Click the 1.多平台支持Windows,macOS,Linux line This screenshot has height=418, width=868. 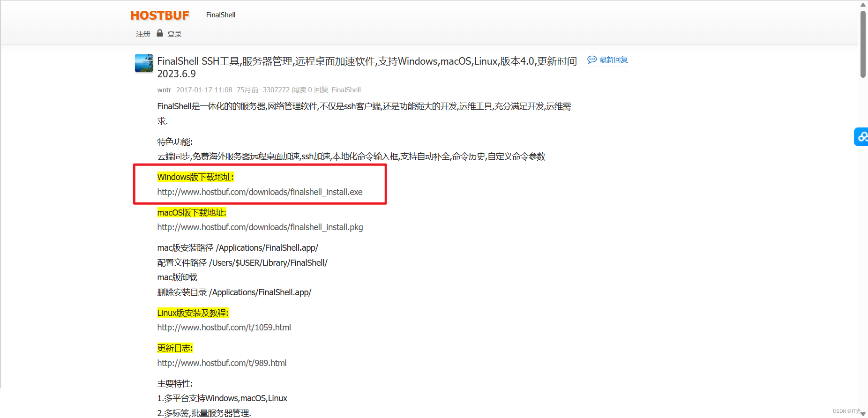pyautogui.click(x=222, y=398)
